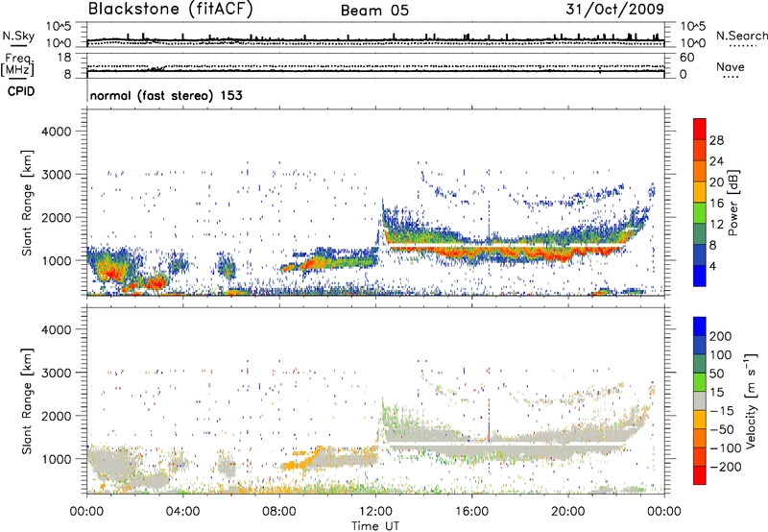Click the '60' Nave tick label

[686, 58]
